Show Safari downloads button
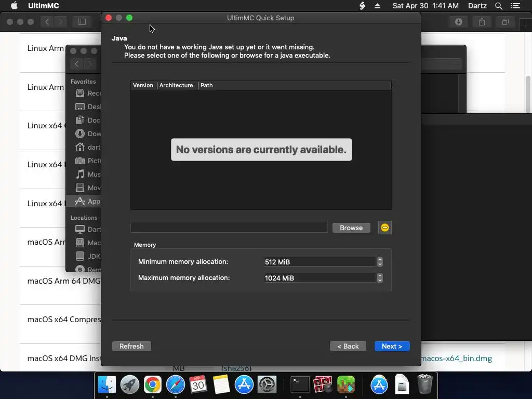532x399 pixels. point(459,22)
